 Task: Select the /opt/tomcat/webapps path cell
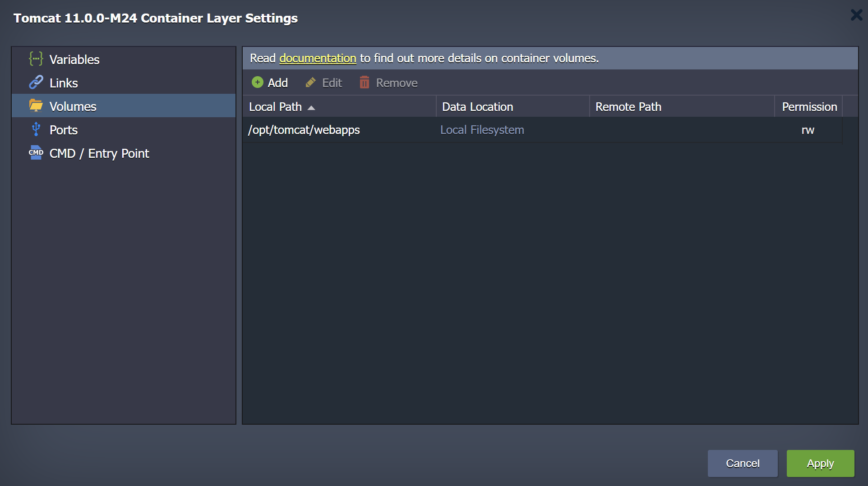339,130
